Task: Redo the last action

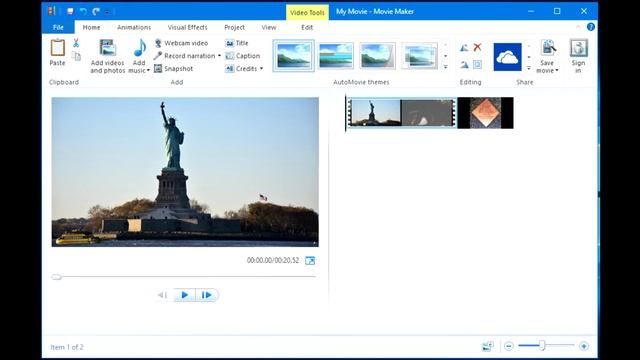Action: 96,11
